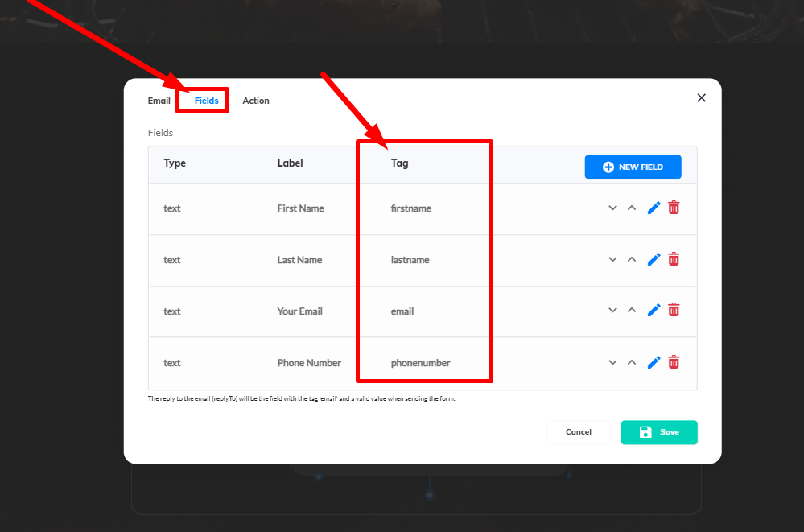Move First Name field down
This screenshot has height=532, width=804.
pos(612,208)
